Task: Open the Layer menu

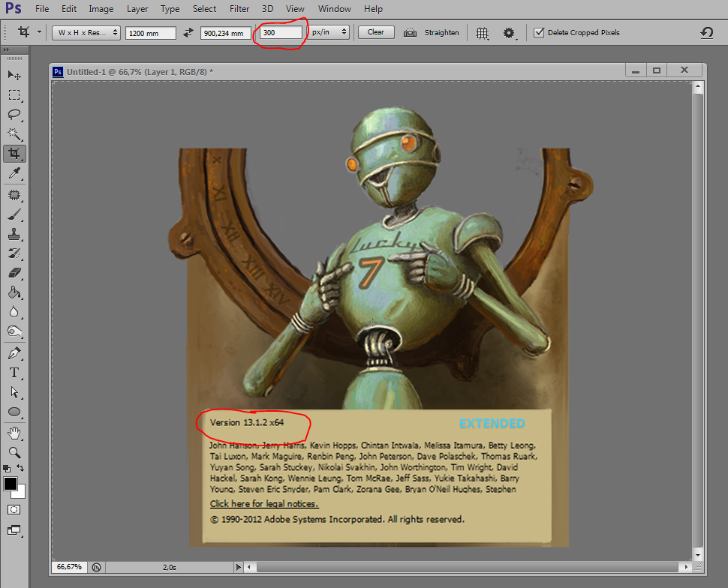Action: [137, 9]
